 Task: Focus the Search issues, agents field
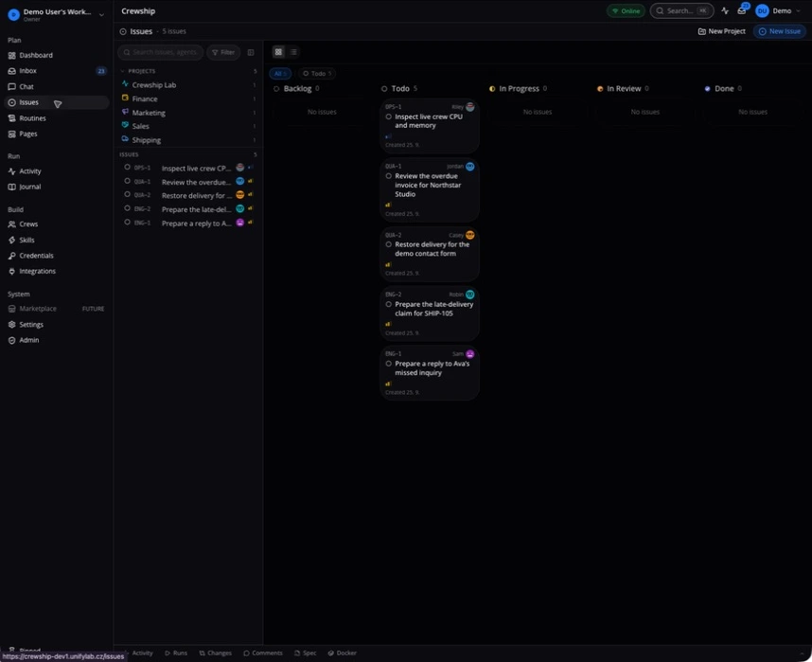click(x=161, y=52)
